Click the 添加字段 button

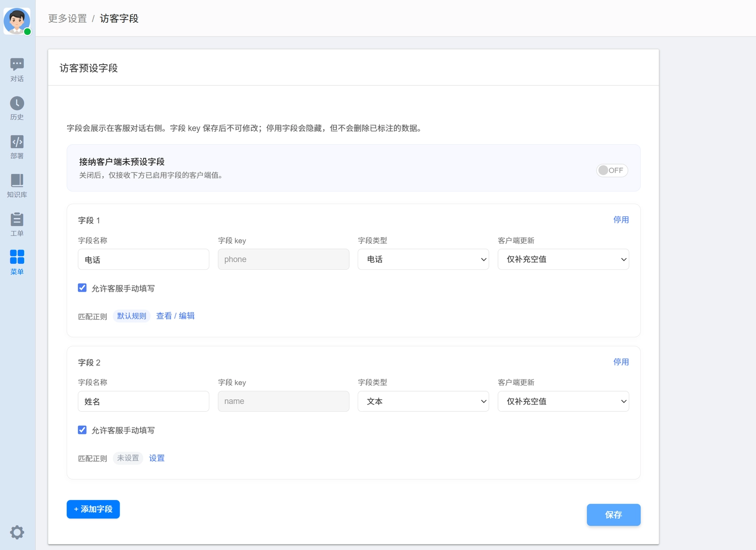(93, 509)
